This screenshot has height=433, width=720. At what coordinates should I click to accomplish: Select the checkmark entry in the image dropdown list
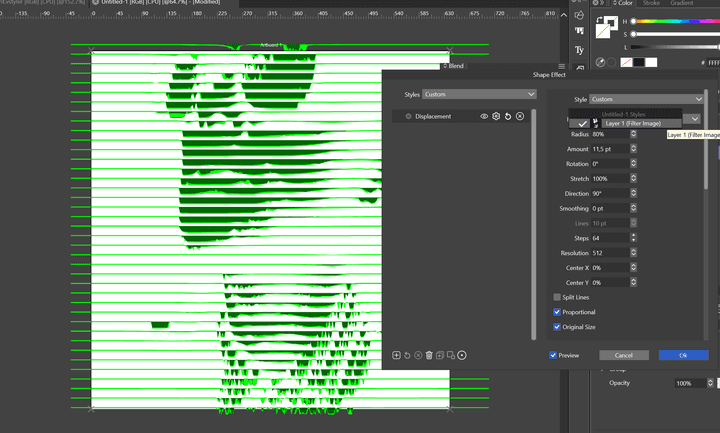click(x=582, y=124)
